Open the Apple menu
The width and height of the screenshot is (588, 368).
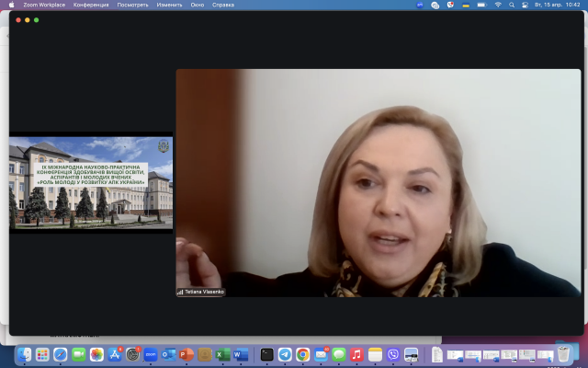[x=12, y=5]
